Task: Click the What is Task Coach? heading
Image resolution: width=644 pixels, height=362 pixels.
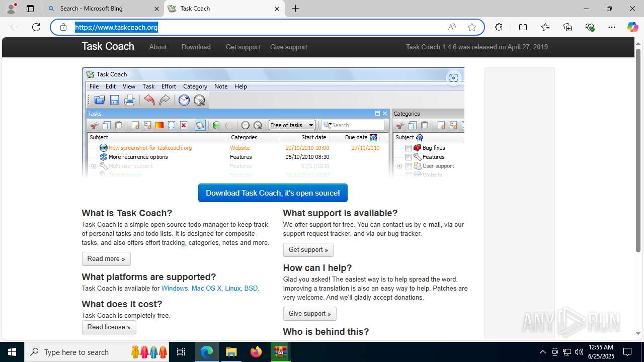Action: click(x=127, y=213)
